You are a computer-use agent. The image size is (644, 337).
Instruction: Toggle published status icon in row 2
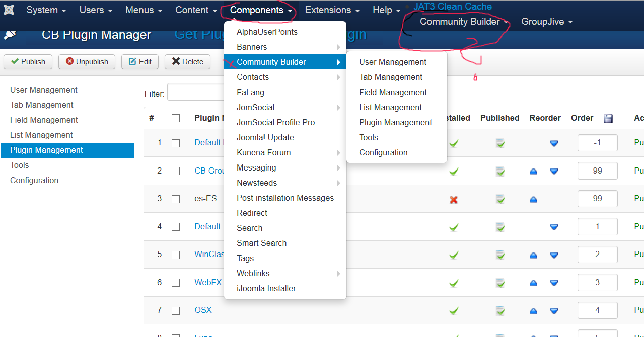tap(500, 171)
